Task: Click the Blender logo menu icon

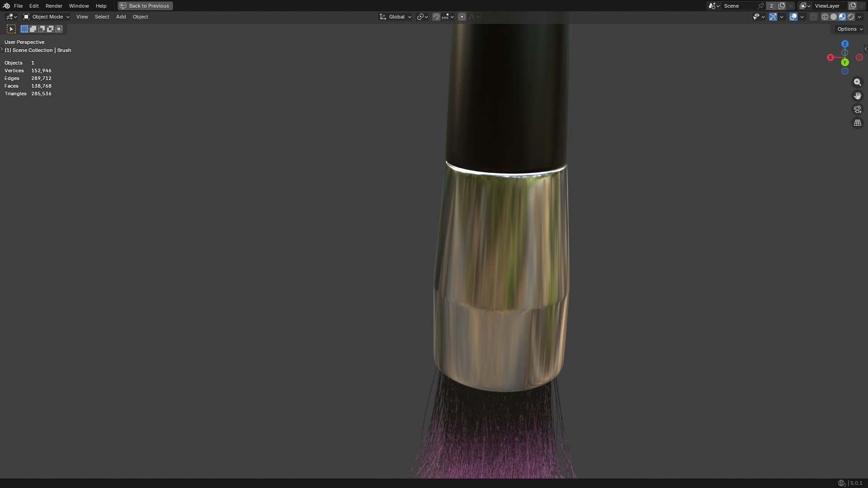Action: click(6, 6)
